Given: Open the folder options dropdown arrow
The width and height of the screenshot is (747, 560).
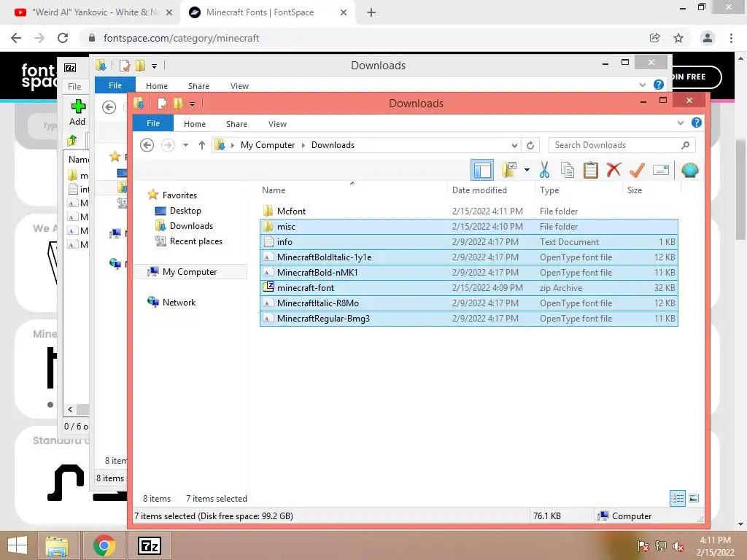Looking at the screenshot, I should pyautogui.click(x=527, y=170).
